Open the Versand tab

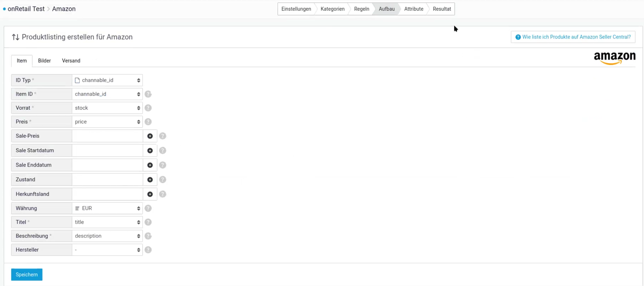coord(71,61)
